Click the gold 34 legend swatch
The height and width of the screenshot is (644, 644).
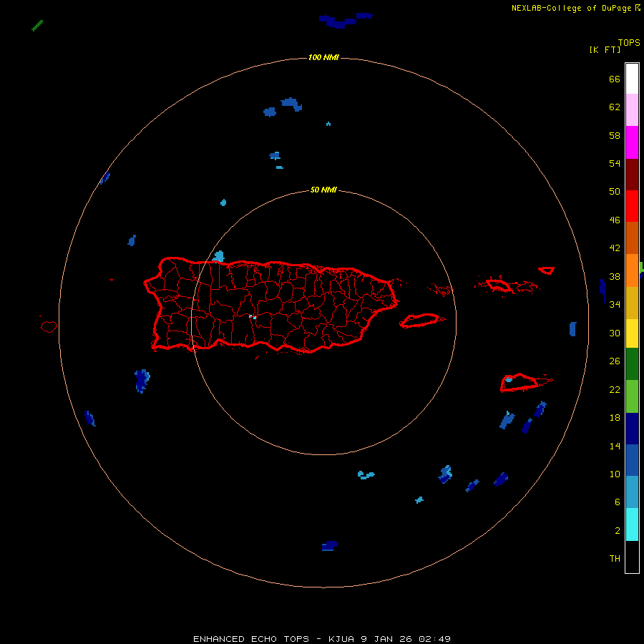[x=632, y=303]
